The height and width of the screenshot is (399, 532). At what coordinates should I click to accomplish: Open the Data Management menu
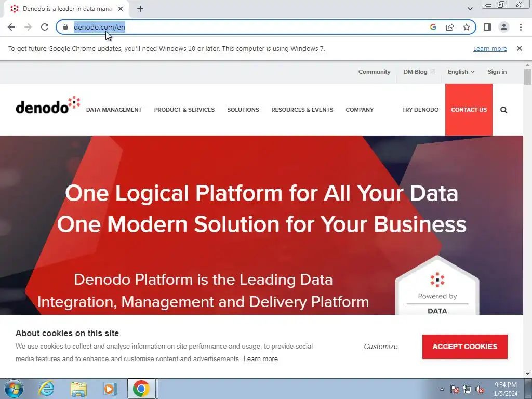114,110
